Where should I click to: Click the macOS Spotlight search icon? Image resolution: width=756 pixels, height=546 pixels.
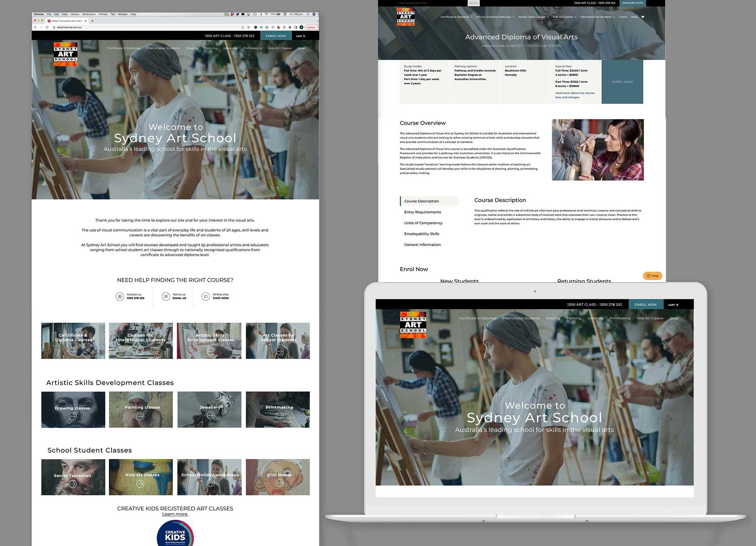[308, 14]
